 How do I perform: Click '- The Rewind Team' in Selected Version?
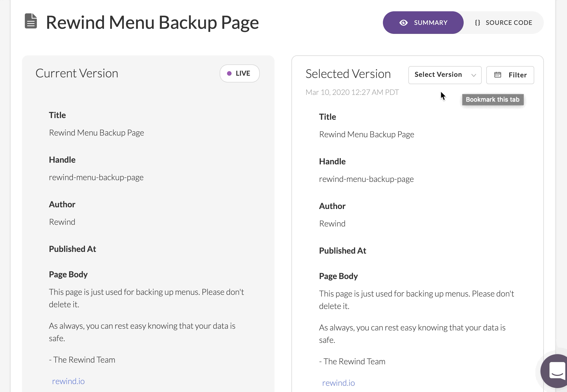click(x=352, y=361)
